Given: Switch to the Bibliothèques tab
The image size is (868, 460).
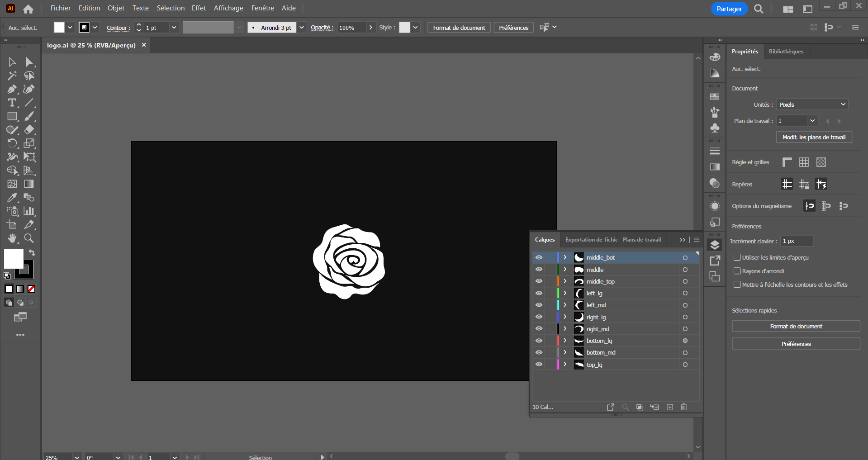Looking at the screenshot, I should [786, 52].
